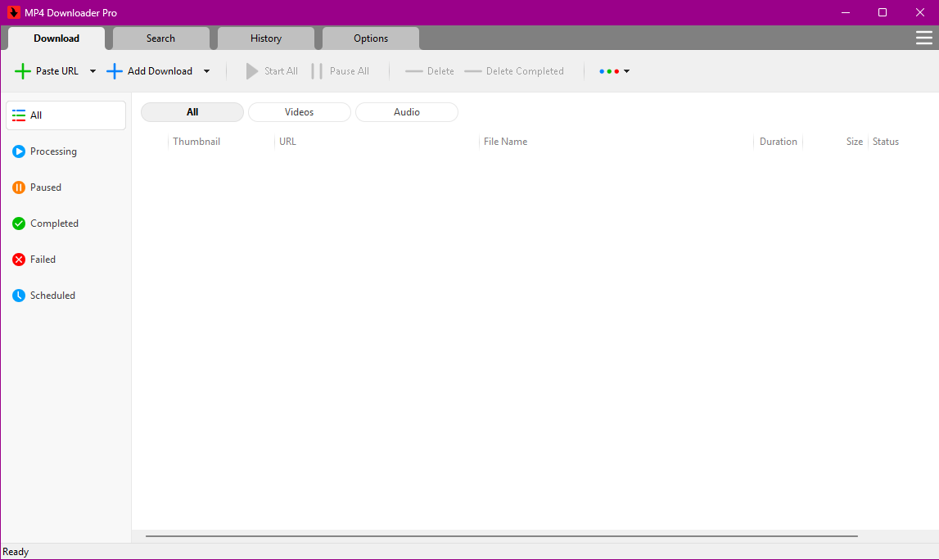Select the Videos filter pill
The height and width of the screenshot is (560, 939).
(x=300, y=112)
